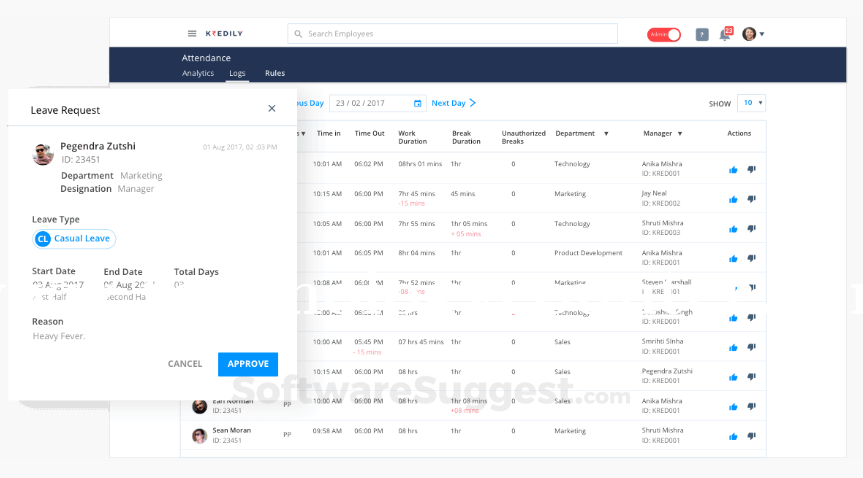Click the search magnifier icon
863x478 pixels.
(x=298, y=34)
